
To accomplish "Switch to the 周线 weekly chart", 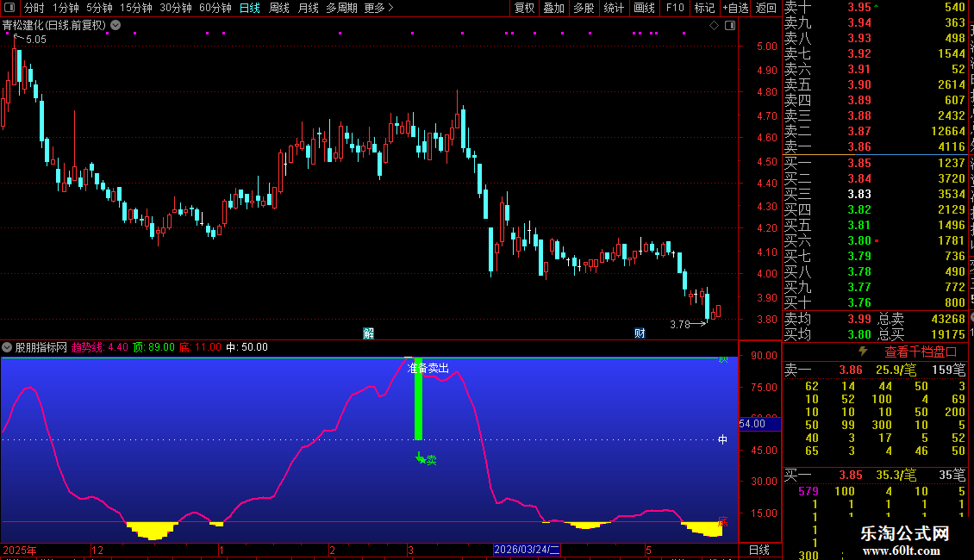I will click(279, 8).
